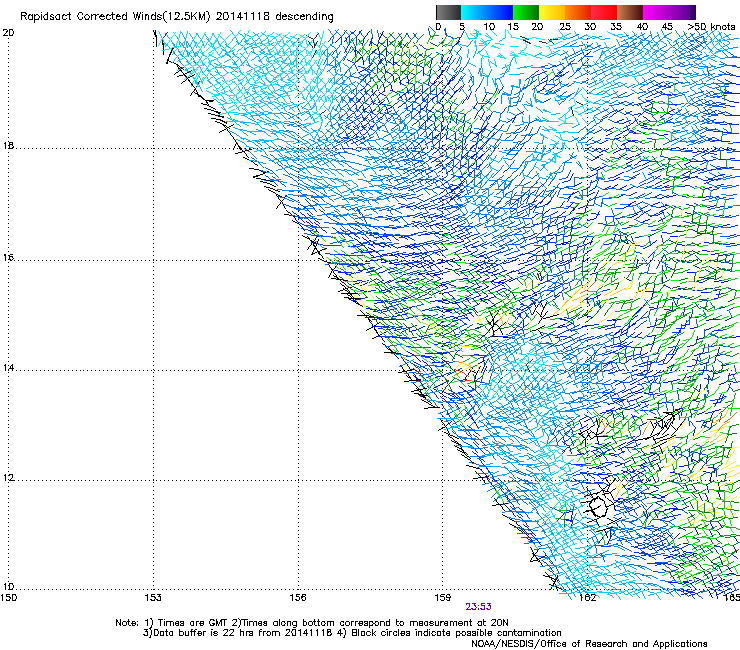Select the legend label '35'

pyautogui.click(x=616, y=27)
